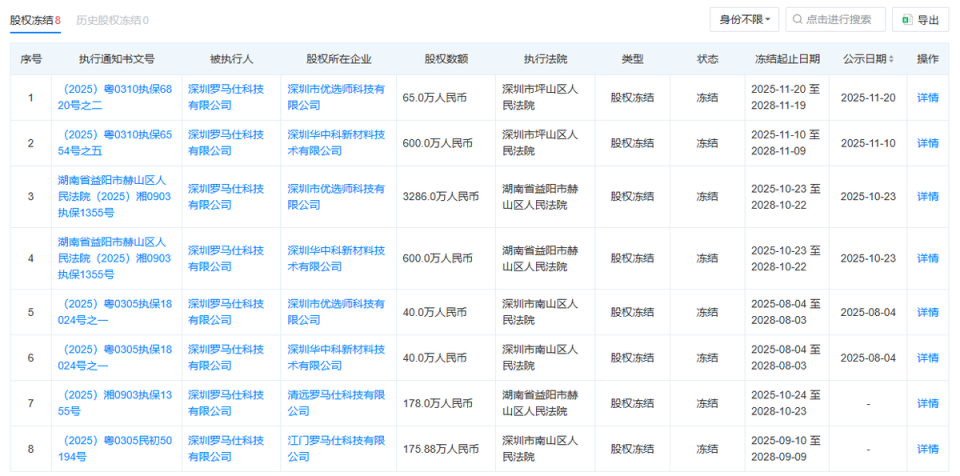Switch to the 股权冻结 tab
The image size is (960, 476).
[x=35, y=20]
